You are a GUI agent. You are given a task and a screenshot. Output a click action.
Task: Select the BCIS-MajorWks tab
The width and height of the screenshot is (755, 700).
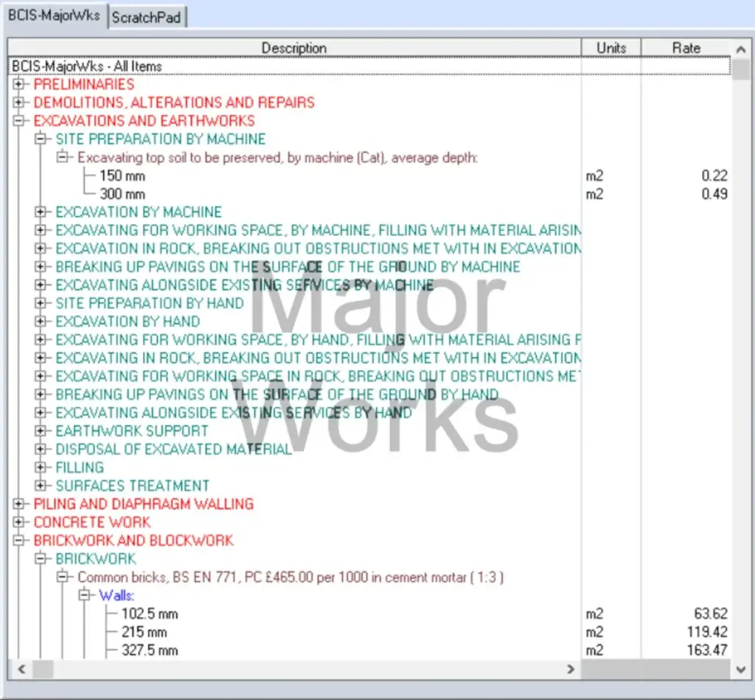pyautogui.click(x=54, y=15)
